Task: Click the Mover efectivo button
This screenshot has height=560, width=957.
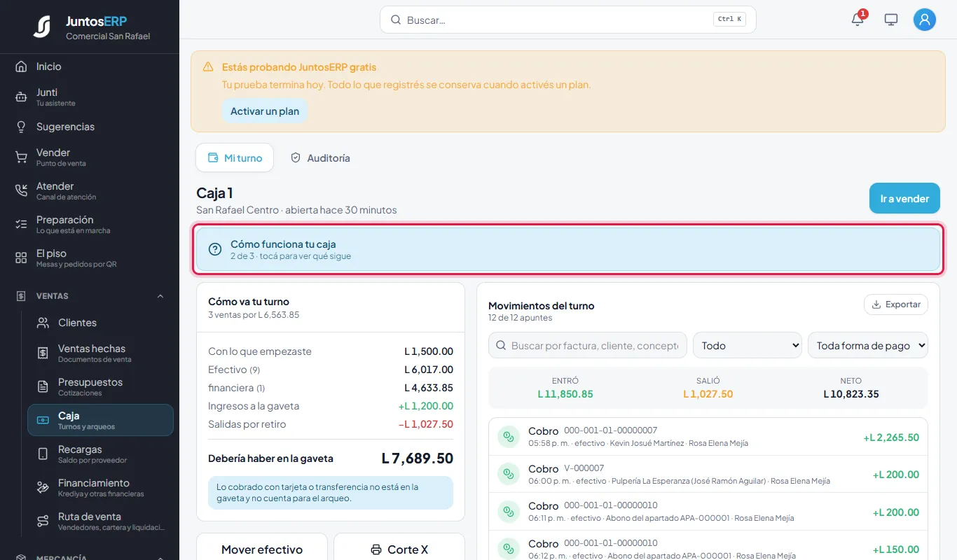Action: tap(262, 549)
